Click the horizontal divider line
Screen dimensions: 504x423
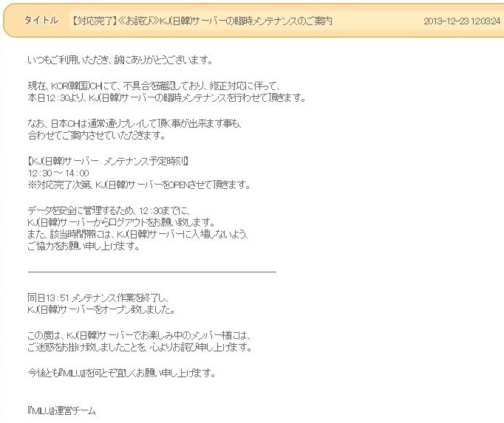151,271
